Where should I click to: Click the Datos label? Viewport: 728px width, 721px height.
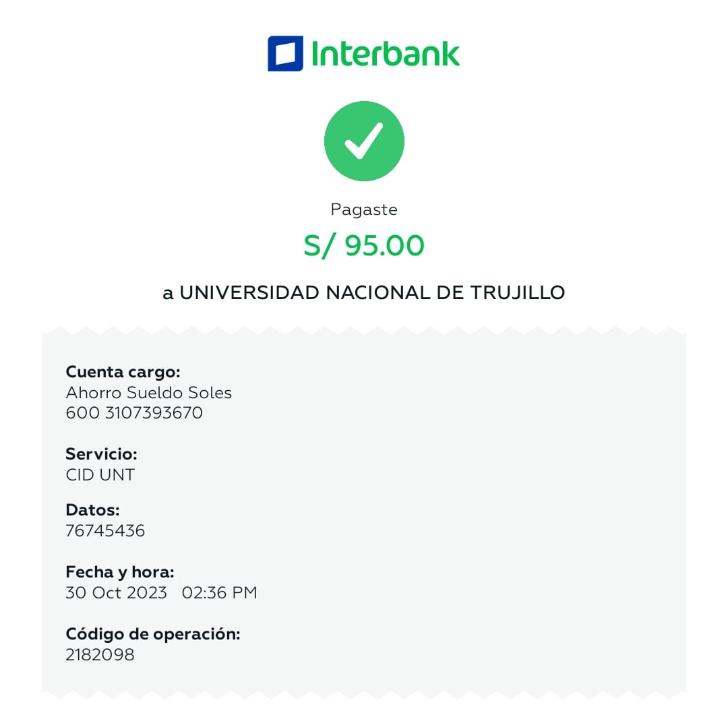[92, 509]
